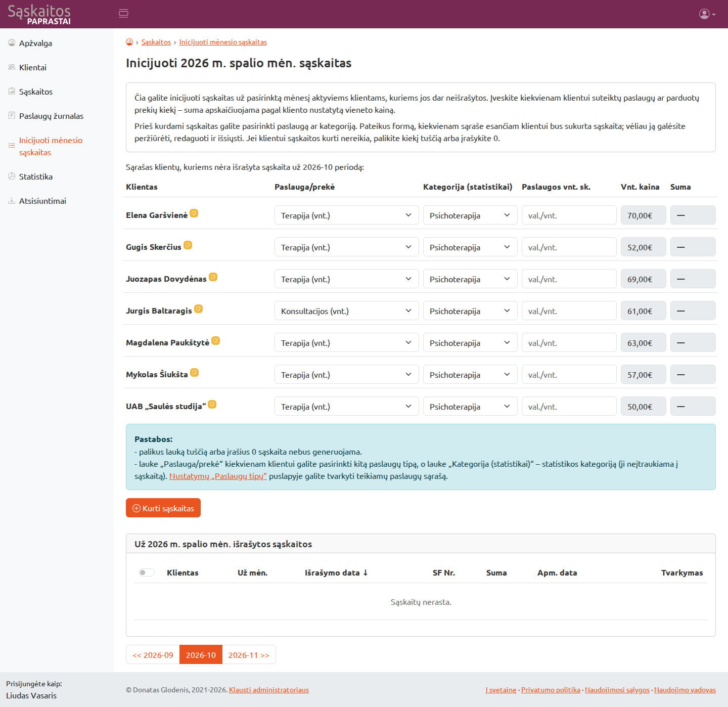Go to next month 2026-11
Viewport: 728px width, 707px height.
(x=249, y=654)
